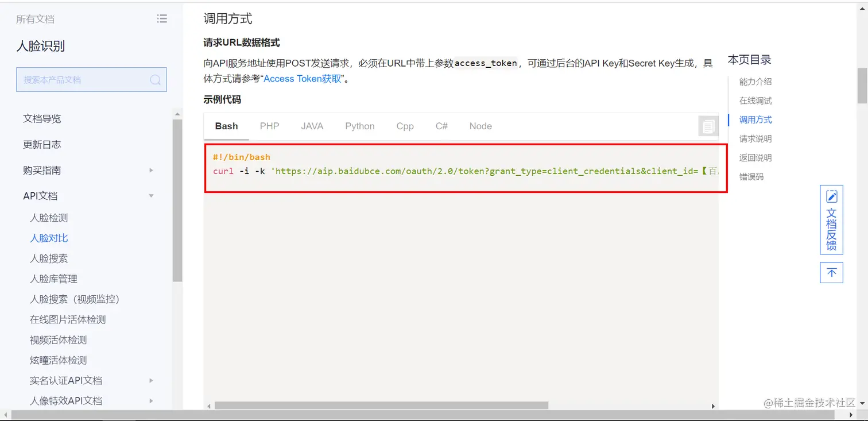Screen dimensions: 868x421
Task: Click the search magnifier icon
Action: coord(155,80)
